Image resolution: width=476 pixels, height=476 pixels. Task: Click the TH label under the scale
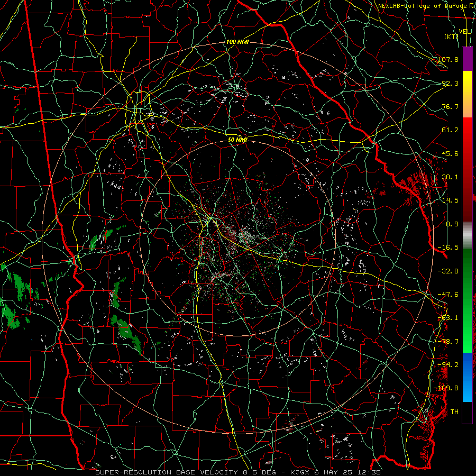tap(454, 412)
